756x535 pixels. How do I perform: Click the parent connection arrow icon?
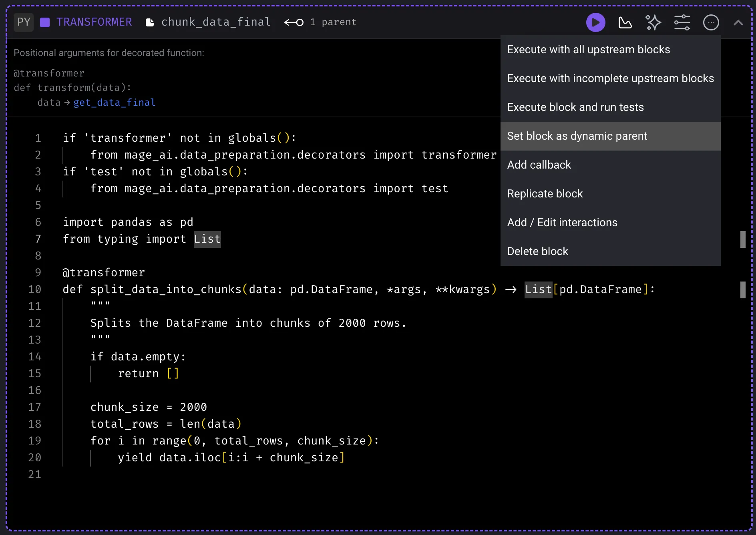tap(294, 22)
